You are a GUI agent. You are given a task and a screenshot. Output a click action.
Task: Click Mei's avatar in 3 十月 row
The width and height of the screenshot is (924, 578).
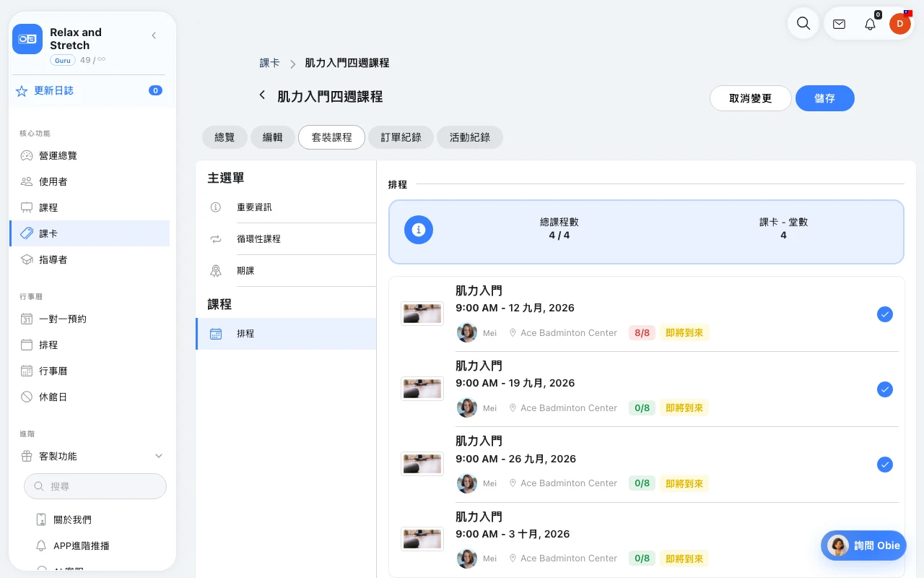click(467, 558)
